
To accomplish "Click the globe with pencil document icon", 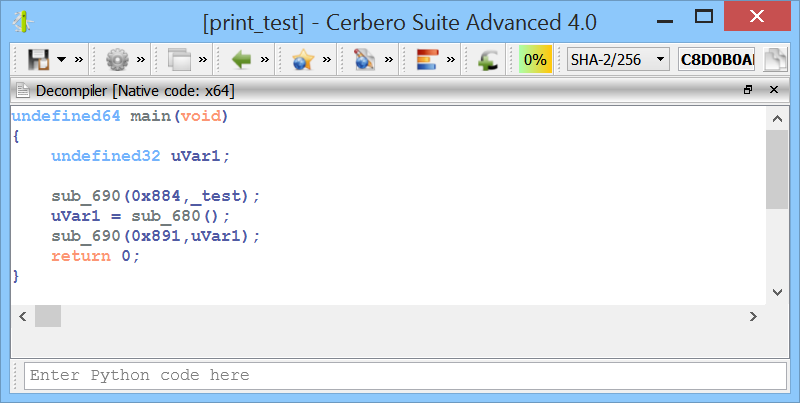I will point(365,60).
